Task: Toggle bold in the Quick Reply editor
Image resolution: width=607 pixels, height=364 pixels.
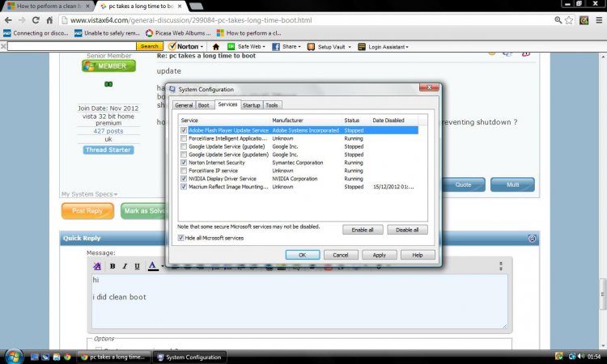Action: 112,266
